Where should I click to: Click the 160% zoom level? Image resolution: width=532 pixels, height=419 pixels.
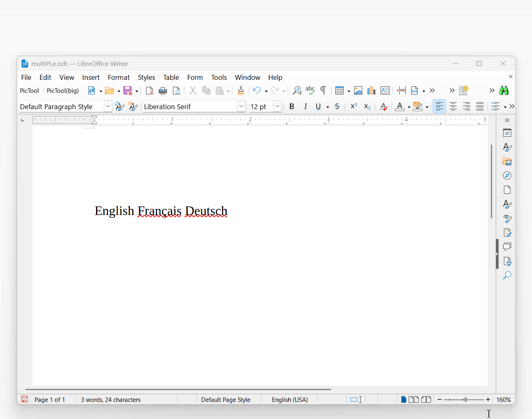tap(504, 399)
